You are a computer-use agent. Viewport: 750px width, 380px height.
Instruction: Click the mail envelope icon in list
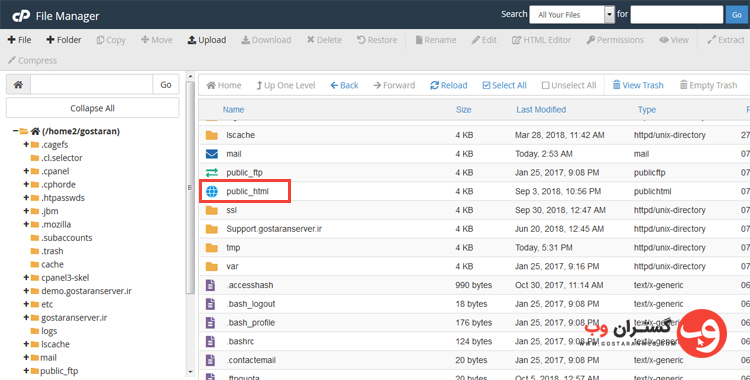pyautogui.click(x=211, y=154)
